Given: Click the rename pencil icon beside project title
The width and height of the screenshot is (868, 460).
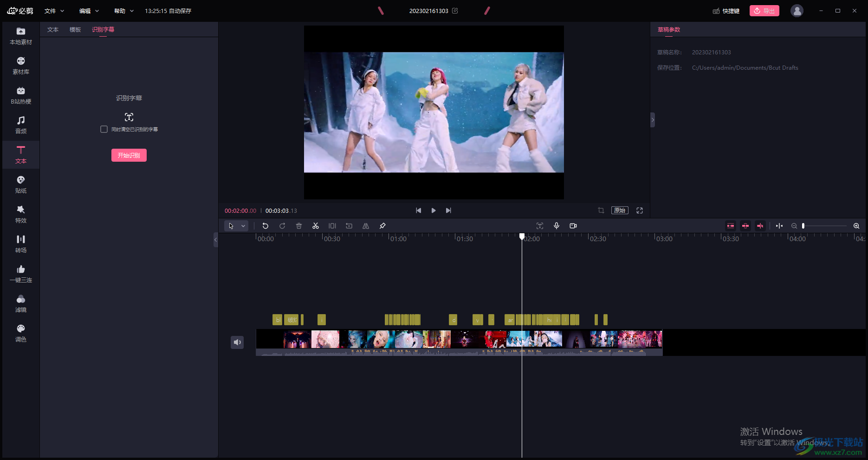Looking at the screenshot, I should pos(455,11).
